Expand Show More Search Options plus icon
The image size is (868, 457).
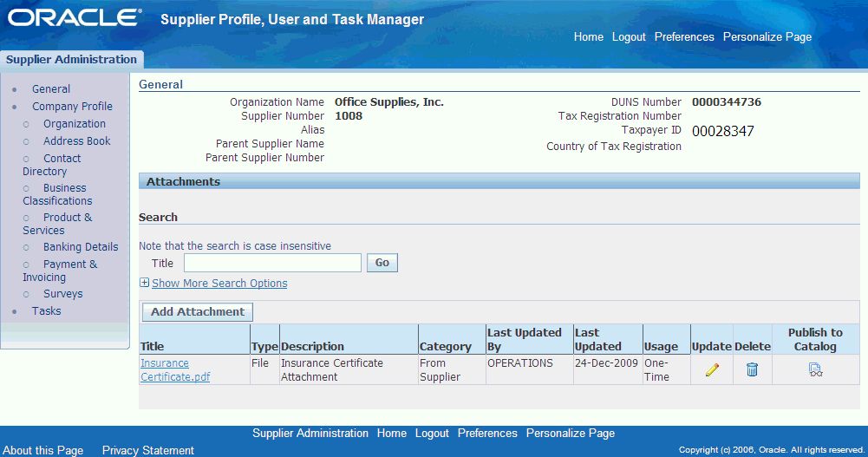[x=144, y=283]
